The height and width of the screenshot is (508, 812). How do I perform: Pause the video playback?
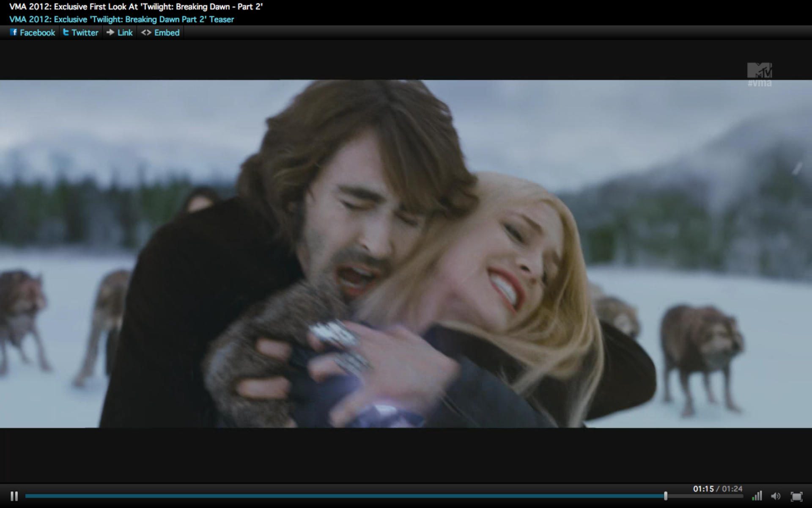tap(14, 496)
